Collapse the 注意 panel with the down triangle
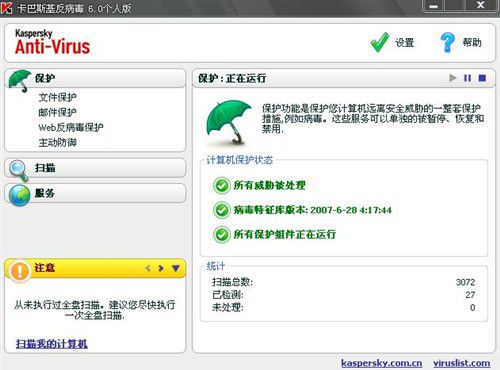The image size is (500, 370). [176, 268]
